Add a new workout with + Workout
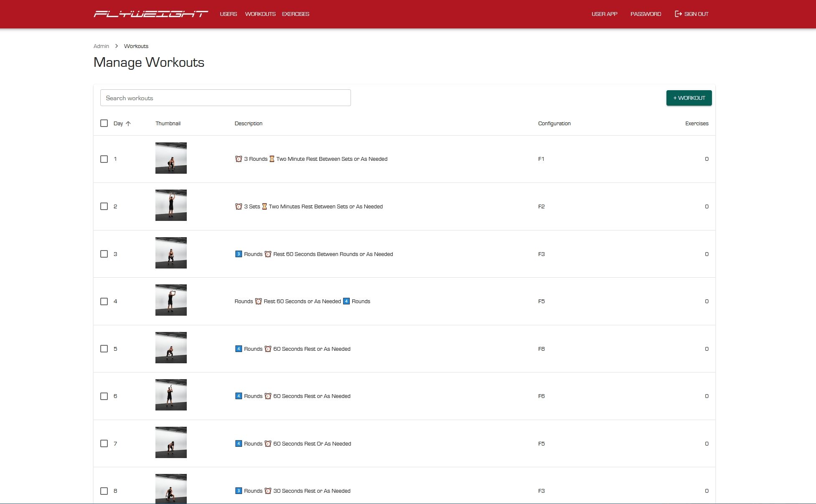The width and height of the screenshot is (816, 504). (x=689, y=98)
